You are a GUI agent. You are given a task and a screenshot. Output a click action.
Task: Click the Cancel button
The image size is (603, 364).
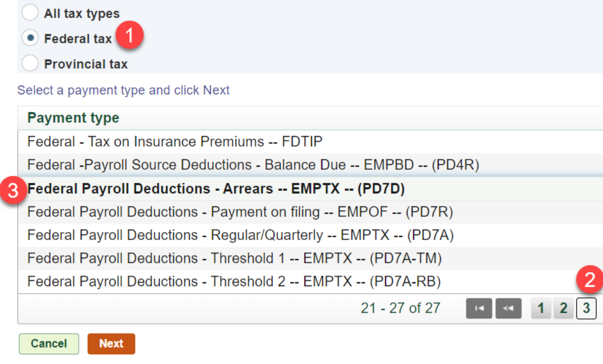point(49,343)
